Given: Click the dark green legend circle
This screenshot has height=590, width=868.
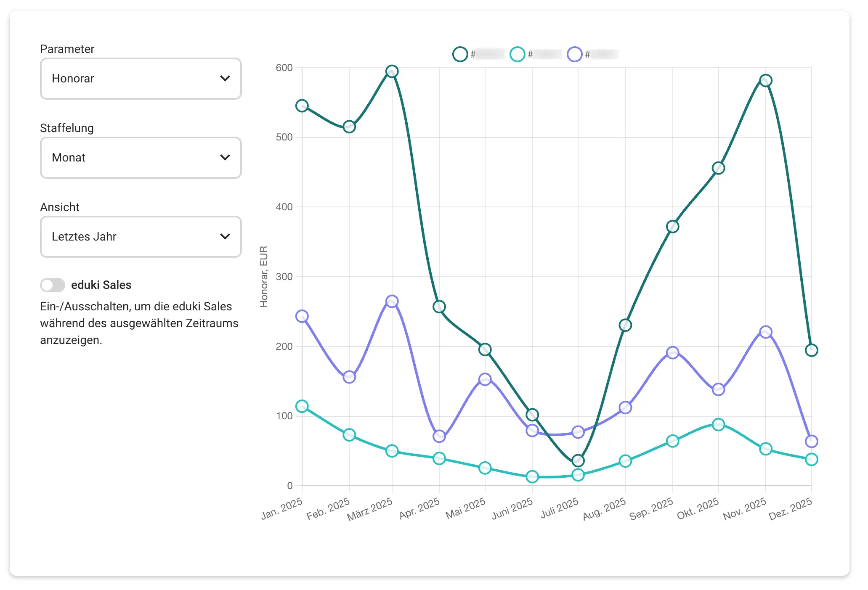Looking at the screenshot, I should tap(460, 54).
